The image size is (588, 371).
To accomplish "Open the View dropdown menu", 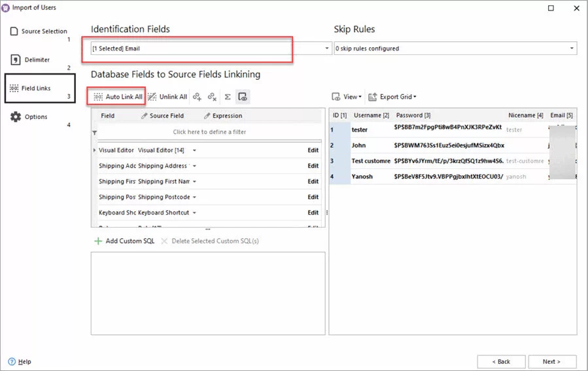I will coord(347,97).
